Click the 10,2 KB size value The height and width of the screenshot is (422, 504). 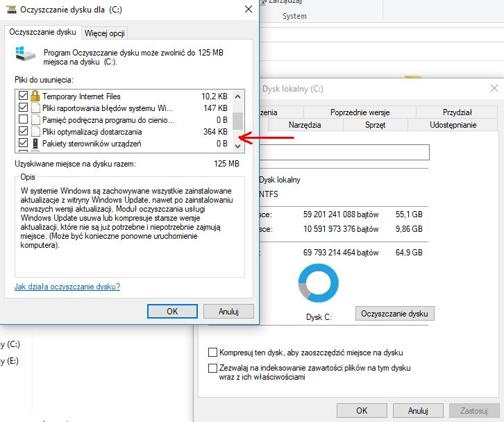(x=215, y=96)
